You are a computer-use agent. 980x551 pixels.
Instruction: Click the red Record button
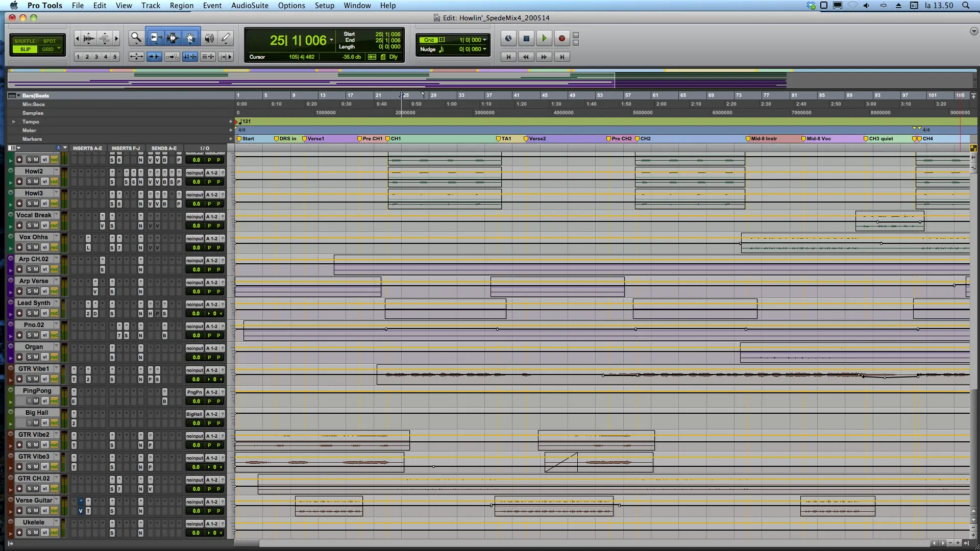tap(562, 38)
